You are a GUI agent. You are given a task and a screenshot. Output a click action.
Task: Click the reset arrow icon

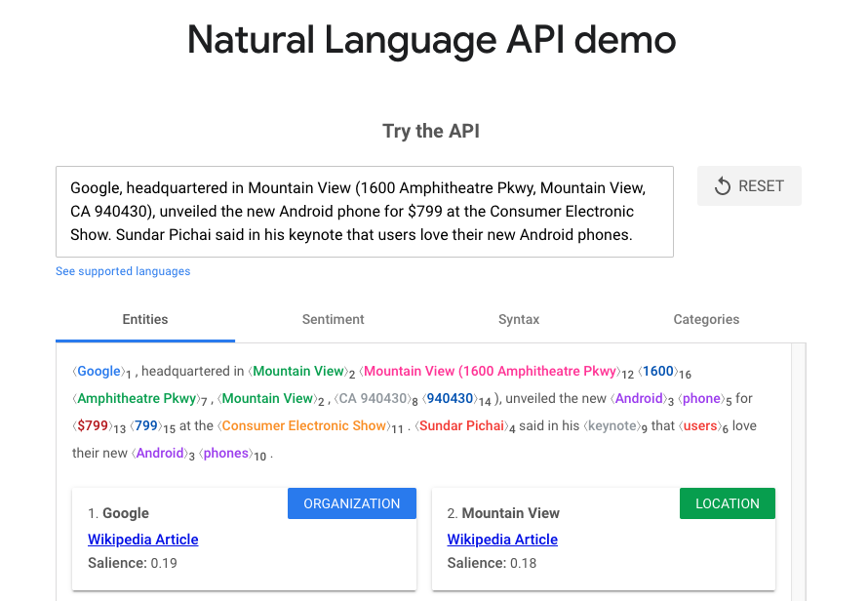pyautogui.click(x=723, y=186)
